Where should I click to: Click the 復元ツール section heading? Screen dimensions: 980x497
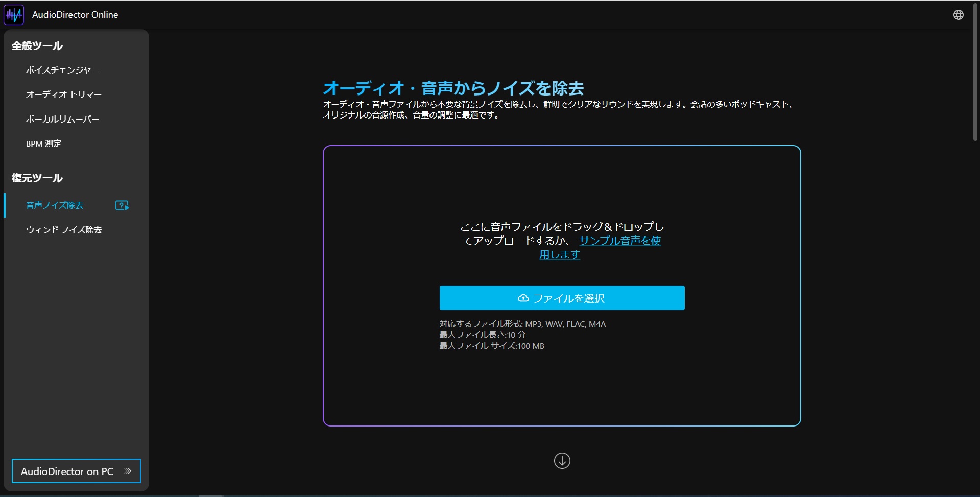click(x=37, y=178)
